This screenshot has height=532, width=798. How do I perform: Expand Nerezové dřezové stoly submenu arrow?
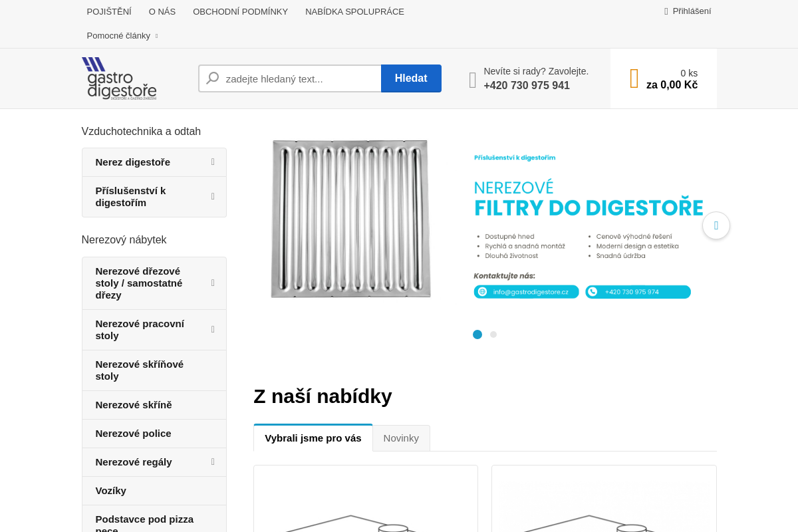pos(213,283)
